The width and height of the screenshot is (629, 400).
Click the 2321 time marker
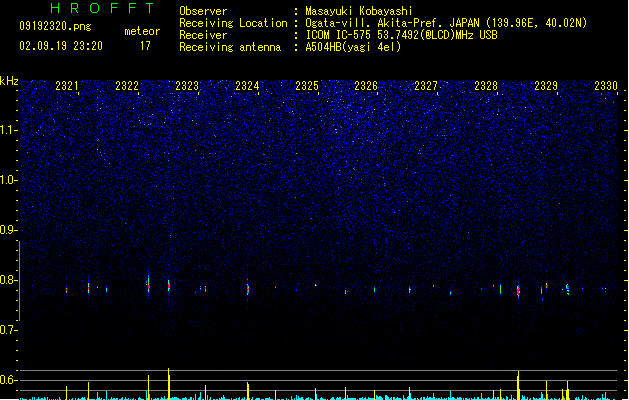point(67,86)
